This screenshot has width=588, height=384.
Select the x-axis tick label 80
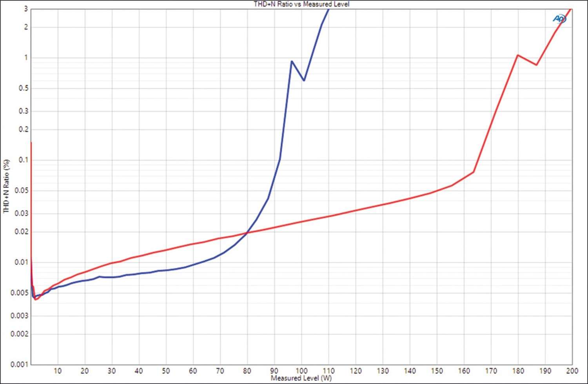pyautogui.click(x=247, y=371)
